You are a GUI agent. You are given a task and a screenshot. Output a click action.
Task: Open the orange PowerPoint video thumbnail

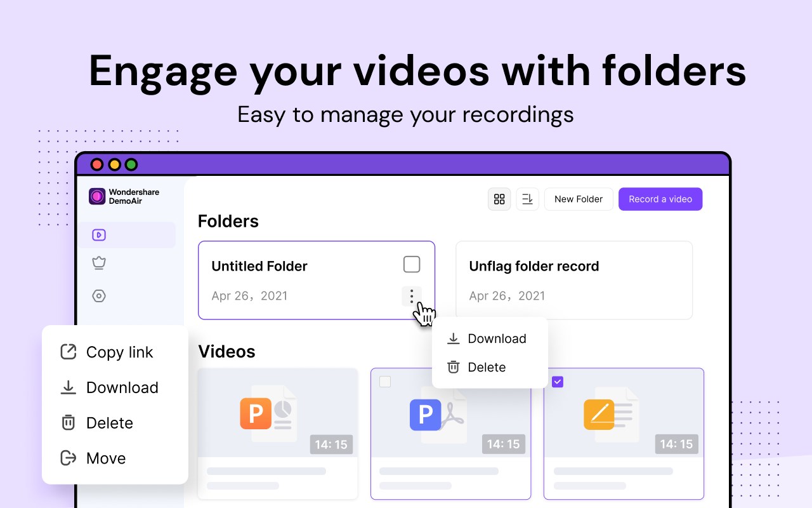[278, 413]
